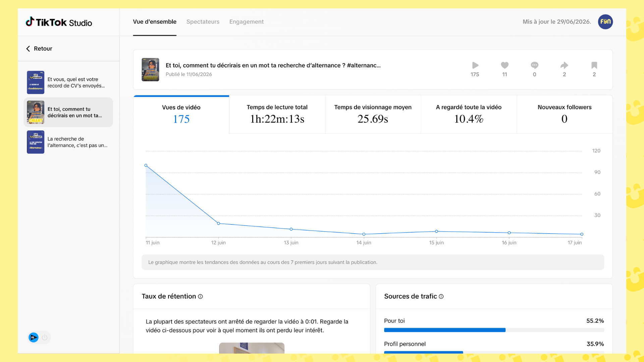Image resolution: width=644 pixels, height=362 pixels.
Task: Click thumbnail of 'La recherche de l'alternance'
Action: click(36, 142)
